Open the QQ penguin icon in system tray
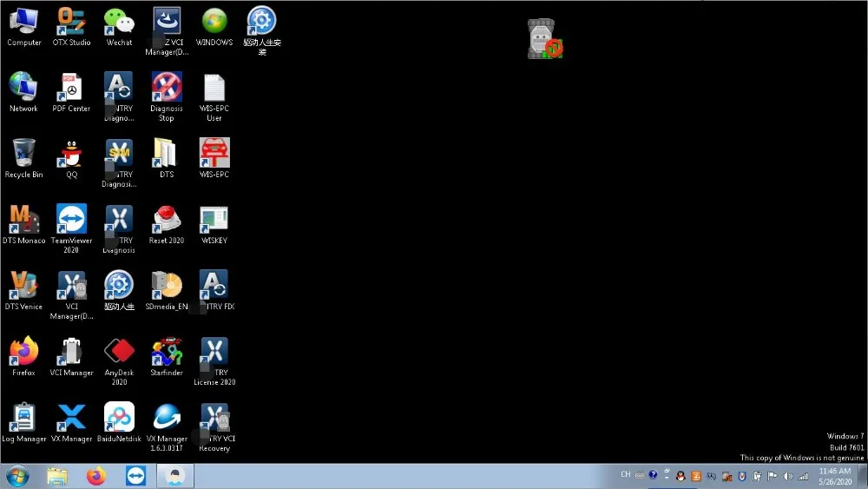868x489 pixels. (x=681, y=476)
